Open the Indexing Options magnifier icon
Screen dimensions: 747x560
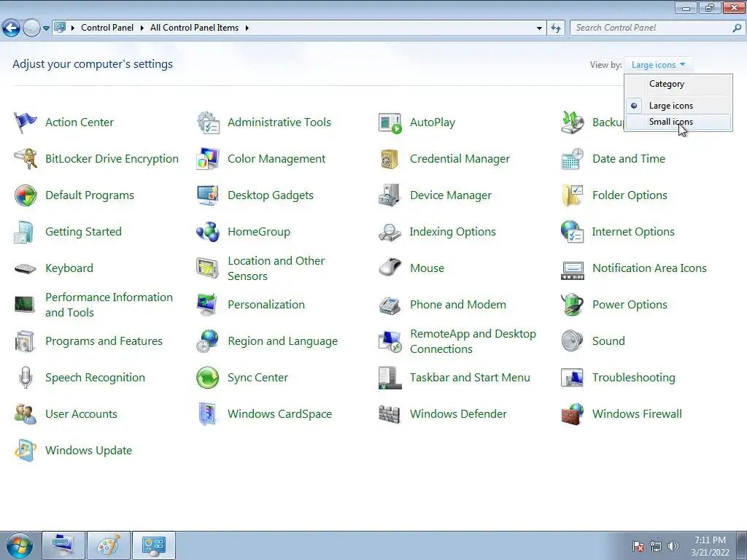point(390,232)
